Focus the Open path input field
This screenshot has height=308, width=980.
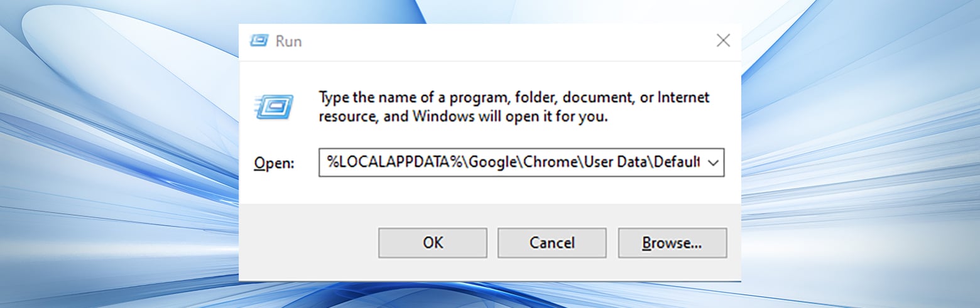pyautogui.click(x=511, y=162)
